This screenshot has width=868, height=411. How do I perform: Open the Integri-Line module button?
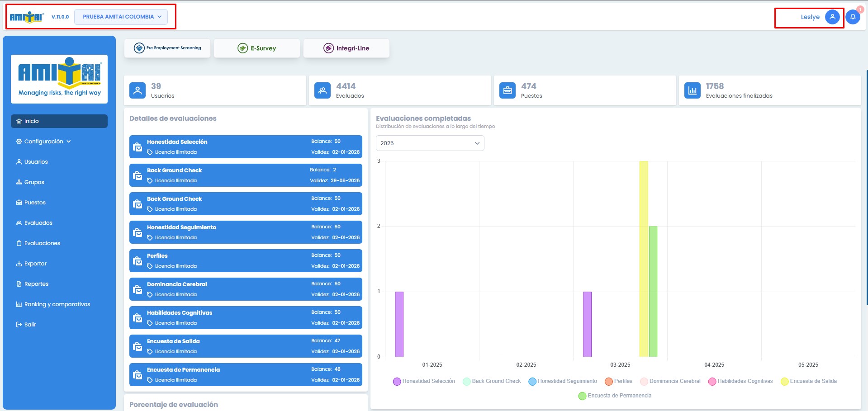tap(346, 48)
